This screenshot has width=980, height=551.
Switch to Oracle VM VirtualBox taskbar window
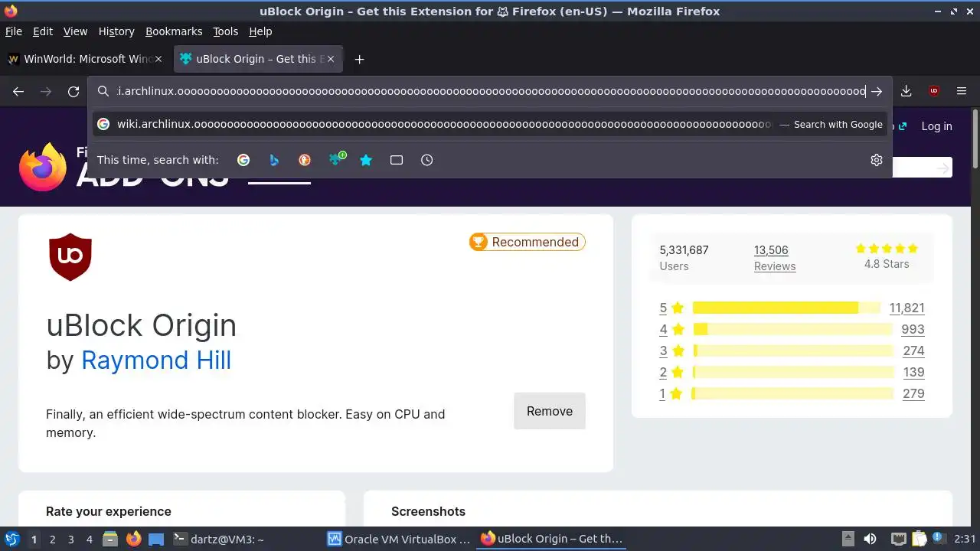point(399,539)
